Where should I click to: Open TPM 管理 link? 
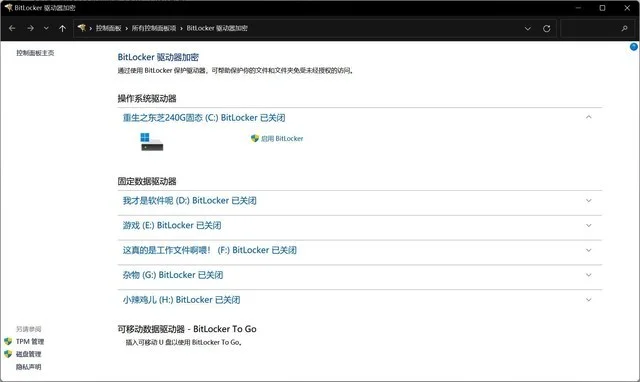tap(30, 341)
